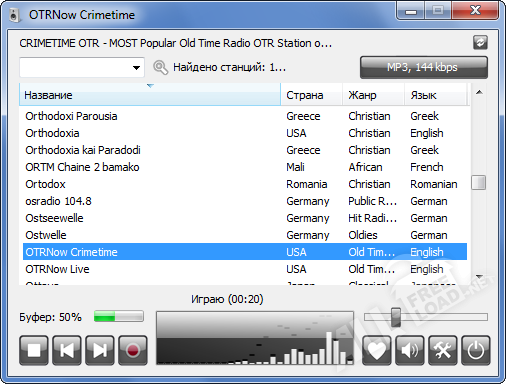Click the station list scrollbar thumb
506x384 pixels.
(x=478, y=183)
